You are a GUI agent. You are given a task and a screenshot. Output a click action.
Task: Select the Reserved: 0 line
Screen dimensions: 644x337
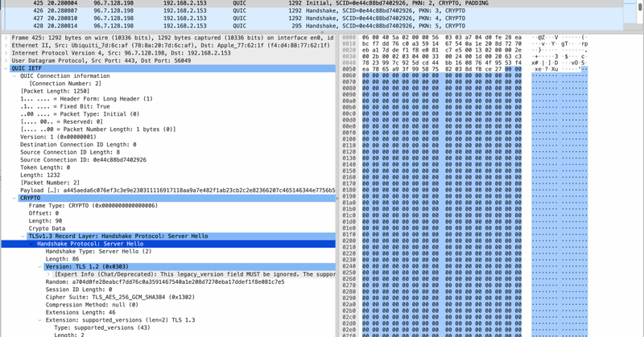(x=62, y=121)
